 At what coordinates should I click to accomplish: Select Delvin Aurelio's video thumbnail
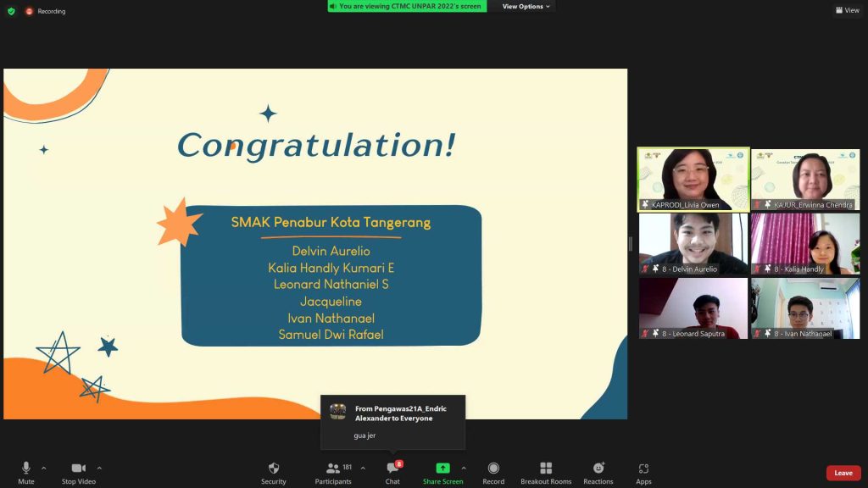pyautogui.click(x=693, y=244)
